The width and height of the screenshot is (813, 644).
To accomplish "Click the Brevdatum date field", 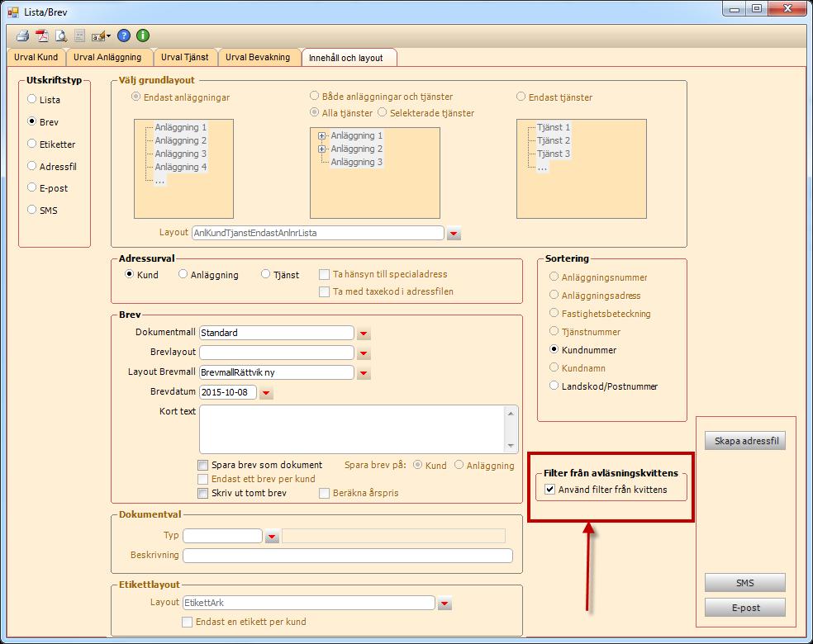I will 228,392.
